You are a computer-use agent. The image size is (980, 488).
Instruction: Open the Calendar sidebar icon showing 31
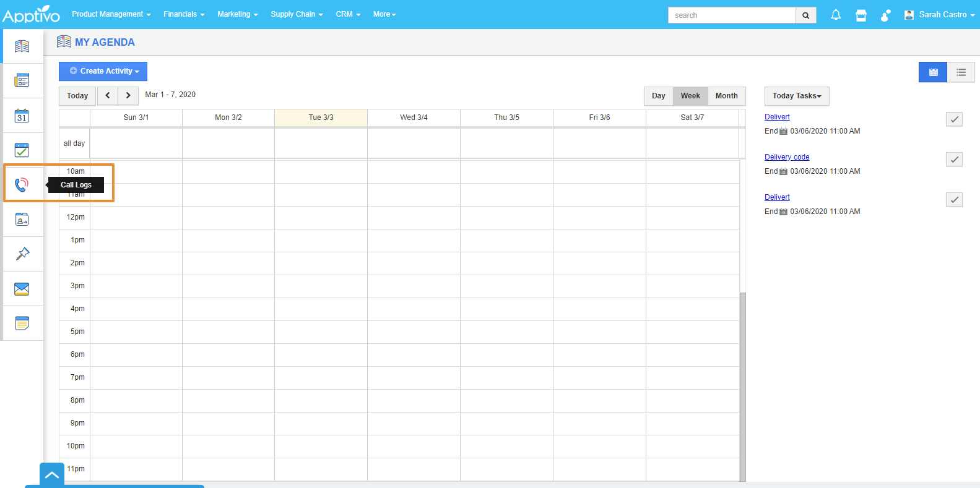(22, 116)
